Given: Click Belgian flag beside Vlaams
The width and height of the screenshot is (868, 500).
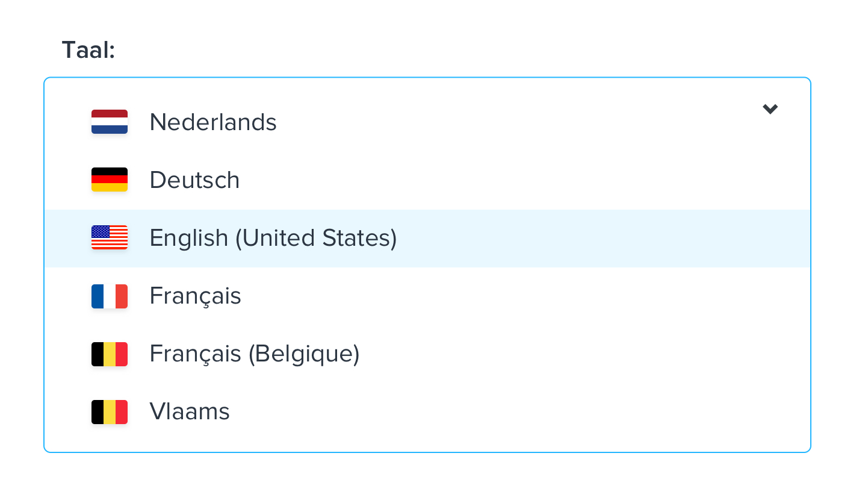Looking at the screenshot, I should click(x=110, y=412).
